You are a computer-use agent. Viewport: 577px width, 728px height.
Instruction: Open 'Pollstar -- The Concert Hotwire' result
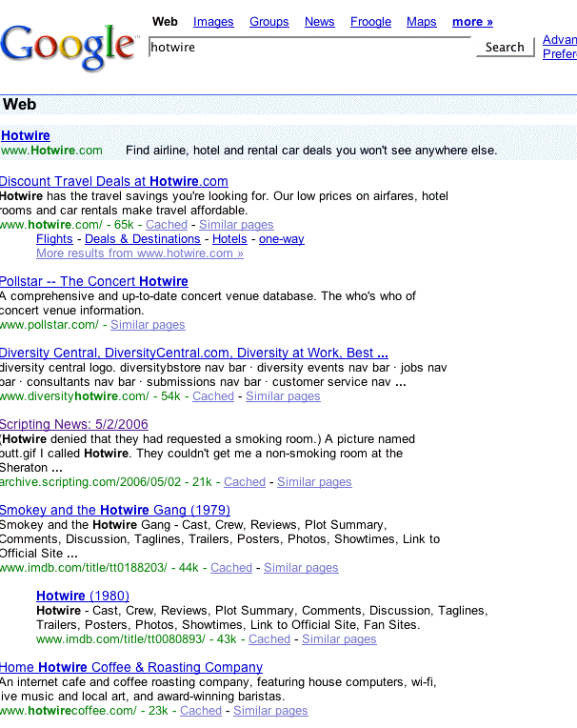94,282
